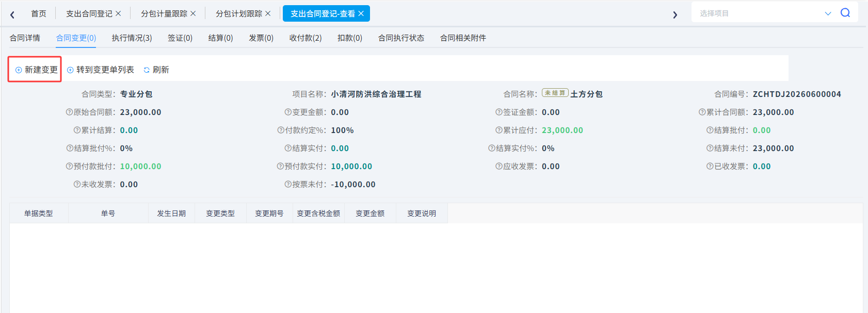Click the 刷新 refresh button
The width and height of the screenshot is (868, 313).
(x=156, y=70)
